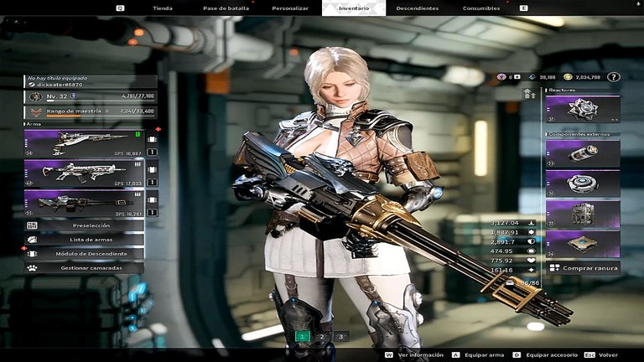Select the third weapon DPS 16,261
644x362 pixels.
[x=84, y=203]
